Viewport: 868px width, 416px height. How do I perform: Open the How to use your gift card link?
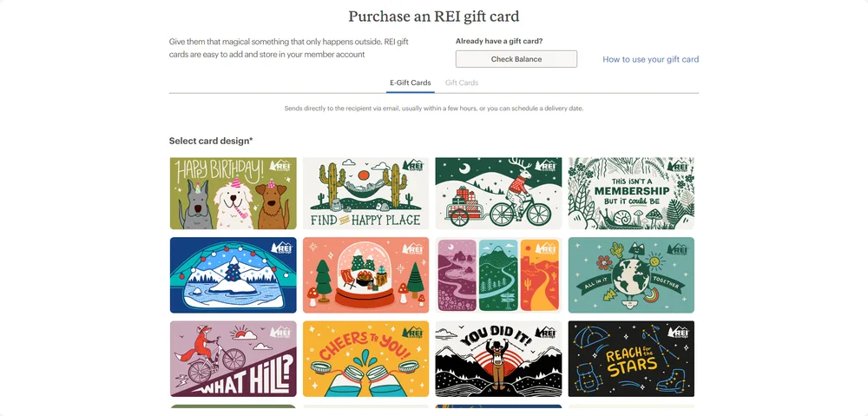650,59
